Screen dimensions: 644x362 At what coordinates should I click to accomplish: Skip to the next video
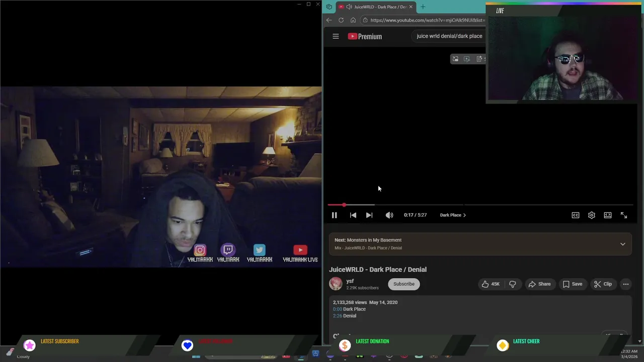[369, 215]
